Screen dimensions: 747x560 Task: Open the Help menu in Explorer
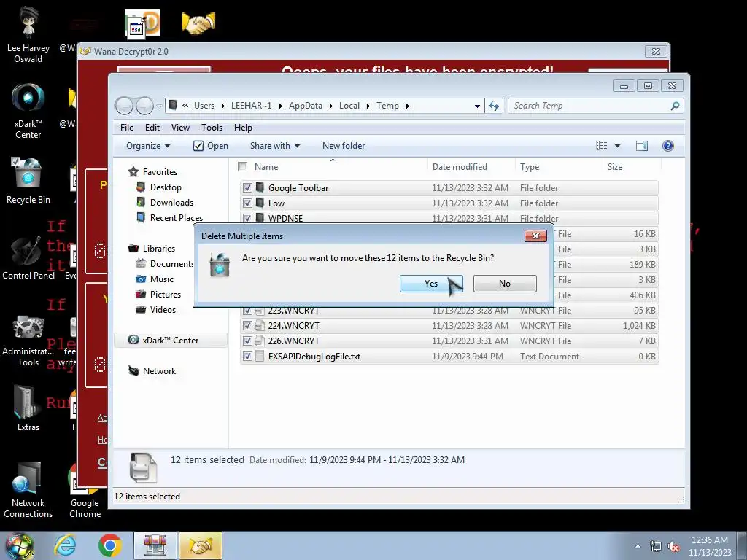[x=243, y=128]
